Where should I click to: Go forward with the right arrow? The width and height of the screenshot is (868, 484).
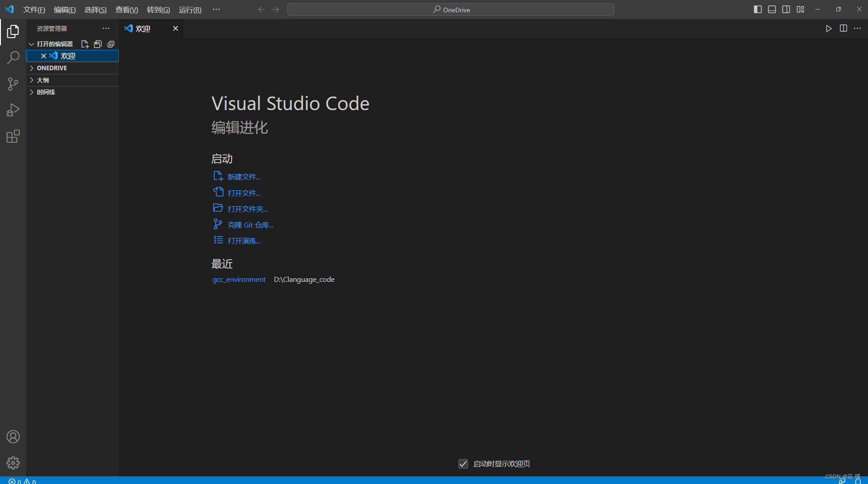click(x=275, y=10)
